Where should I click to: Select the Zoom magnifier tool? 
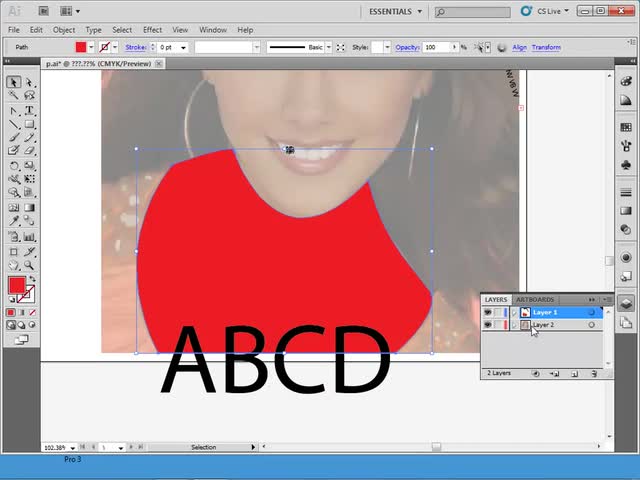click(29, 265)
